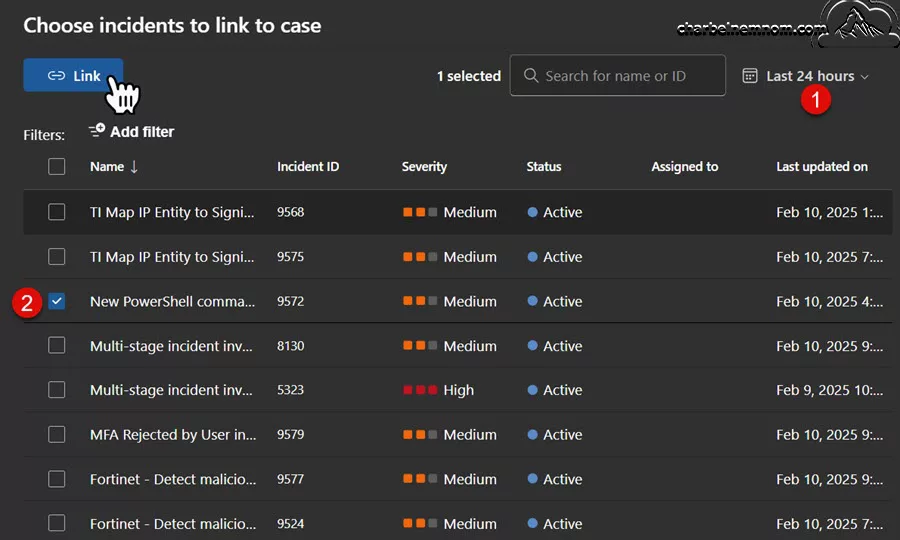Click the Assigned to column header
900x540 pixels.
685,166
